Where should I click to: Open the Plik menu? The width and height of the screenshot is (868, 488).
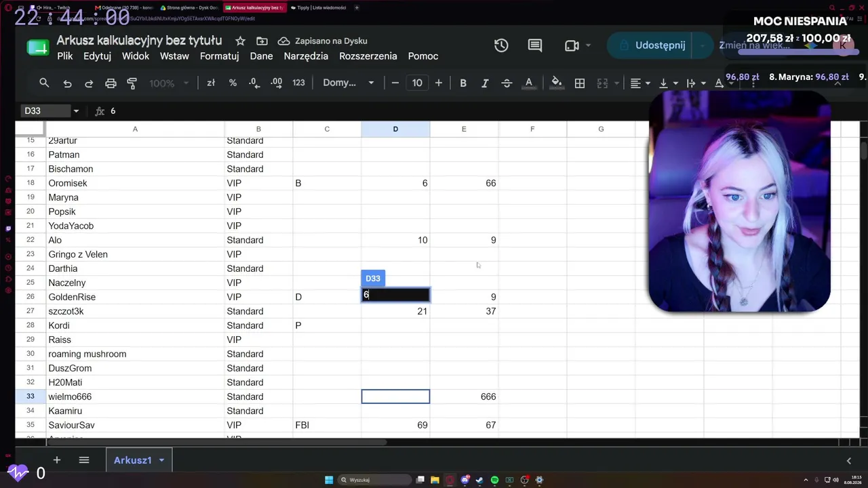pos(65,56)
